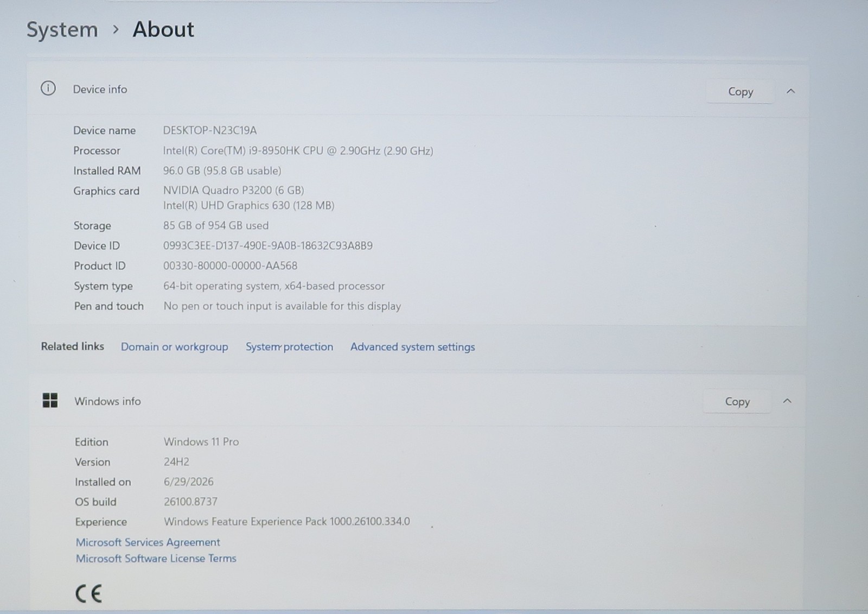Click the Device info section title
868x614 pixels.
tap(100, 89)
